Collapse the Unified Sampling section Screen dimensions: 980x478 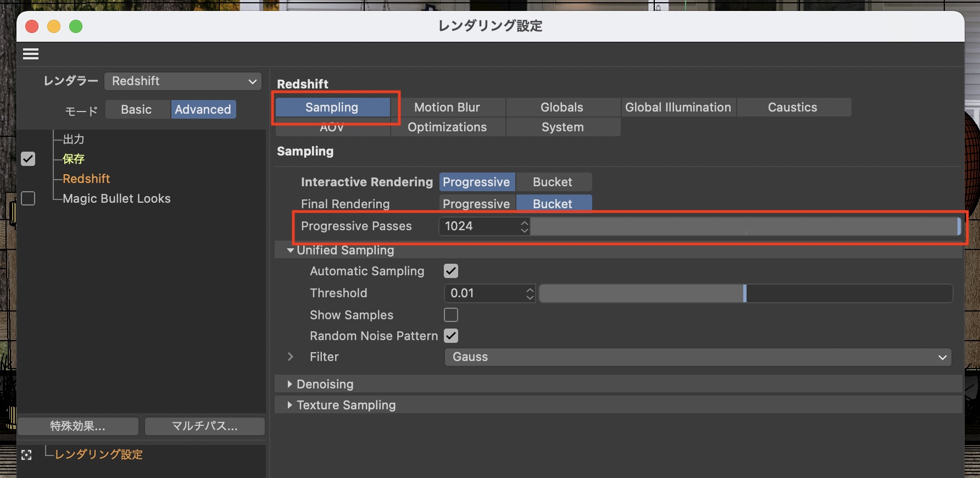pyautogui.click(x=290, y=251)
